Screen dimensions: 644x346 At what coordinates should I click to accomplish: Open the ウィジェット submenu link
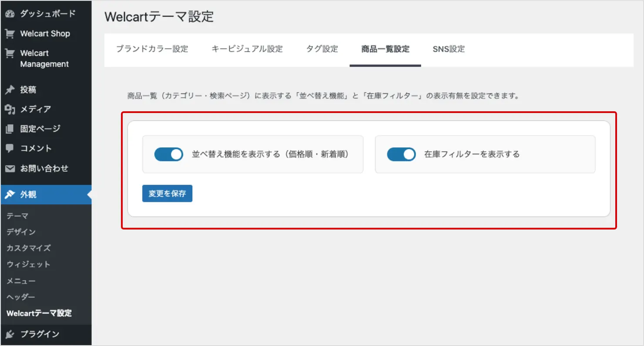(28, 264)
